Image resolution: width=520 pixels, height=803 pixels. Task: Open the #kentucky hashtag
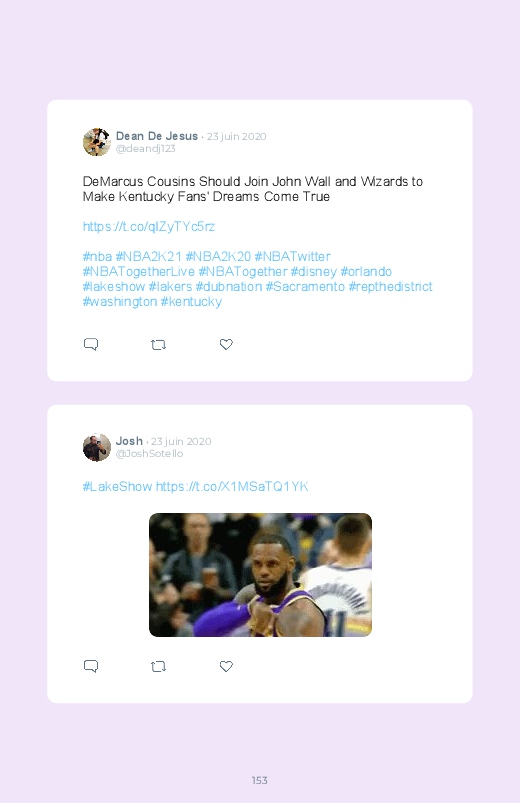pyautogui.click(x=191, y=302)
